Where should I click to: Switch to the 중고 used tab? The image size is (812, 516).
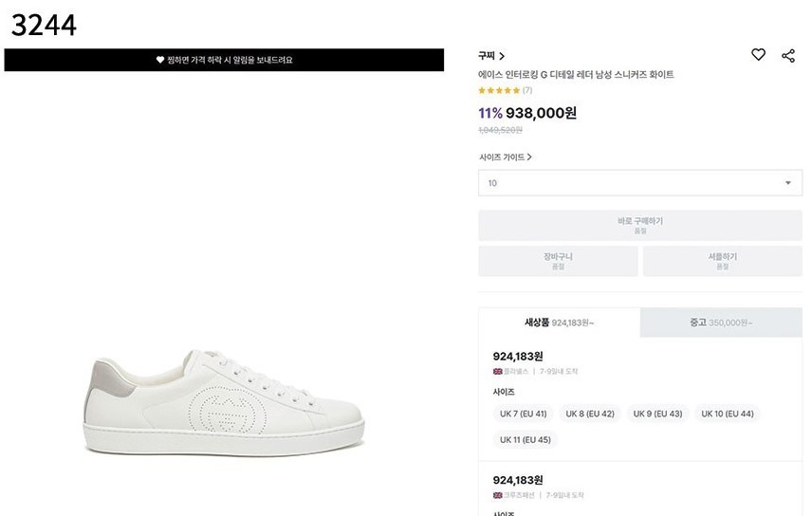(721, 322)
